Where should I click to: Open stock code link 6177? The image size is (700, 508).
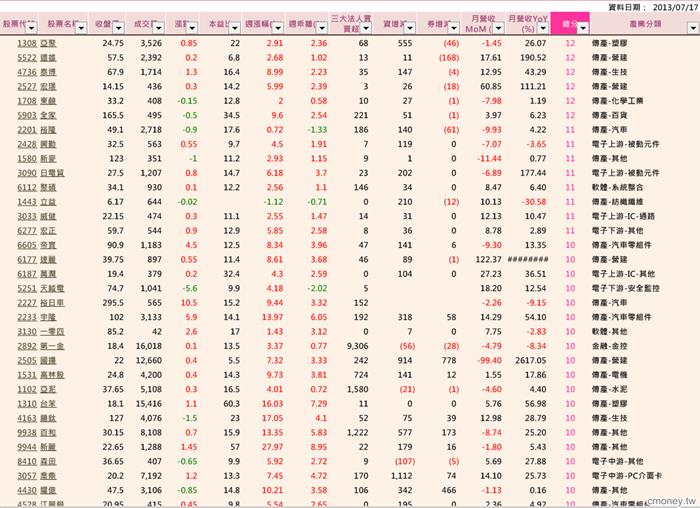point(27,260)
